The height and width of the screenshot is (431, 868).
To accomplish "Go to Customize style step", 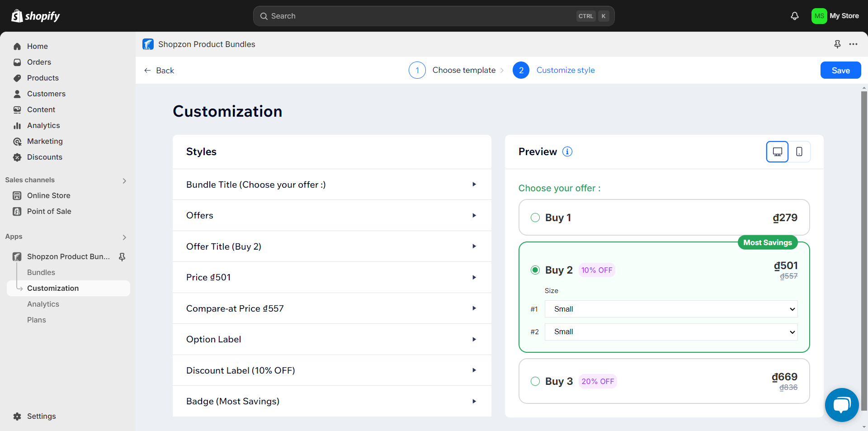I will click(554, 70).
